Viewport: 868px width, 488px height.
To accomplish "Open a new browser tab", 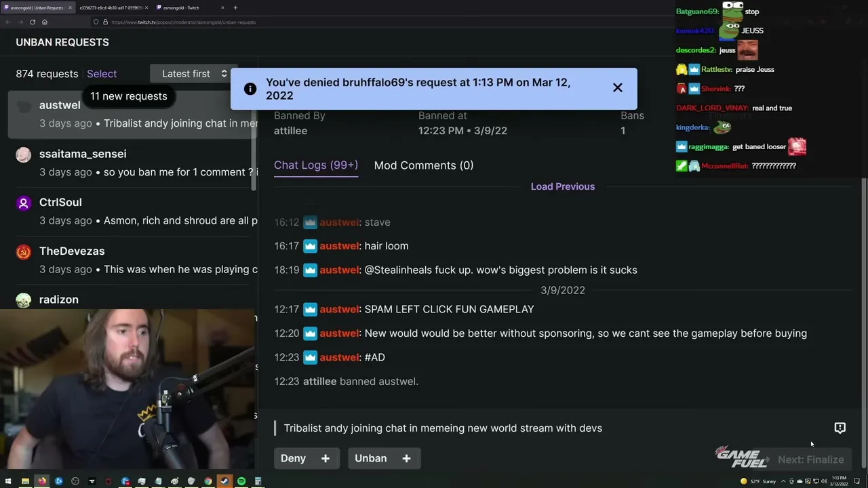I will coord(235,7).
